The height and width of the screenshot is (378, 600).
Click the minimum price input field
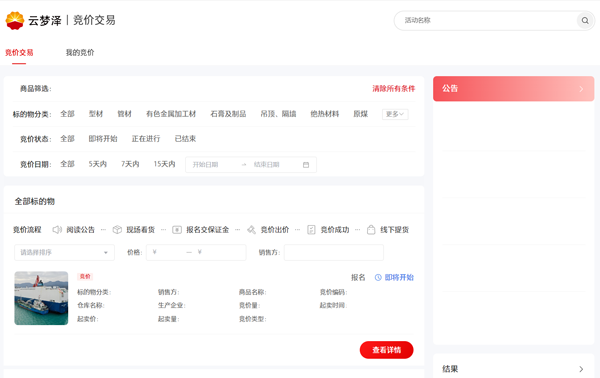click(166, 252)
